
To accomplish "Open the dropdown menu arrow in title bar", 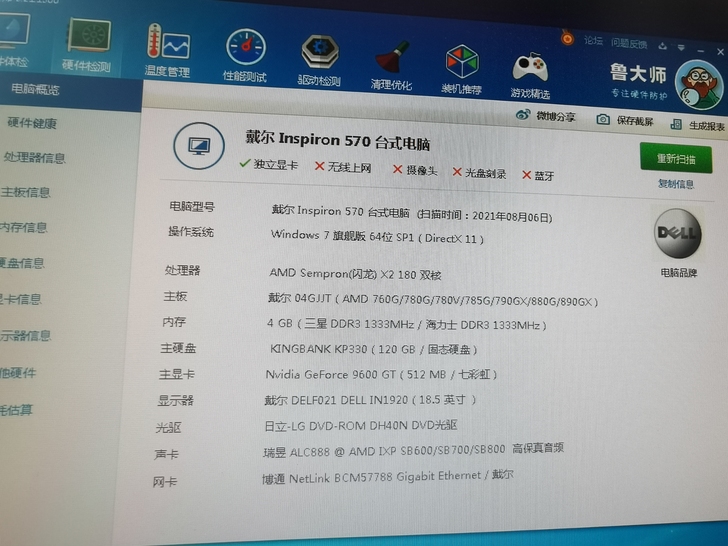I will tap(681, 47).
